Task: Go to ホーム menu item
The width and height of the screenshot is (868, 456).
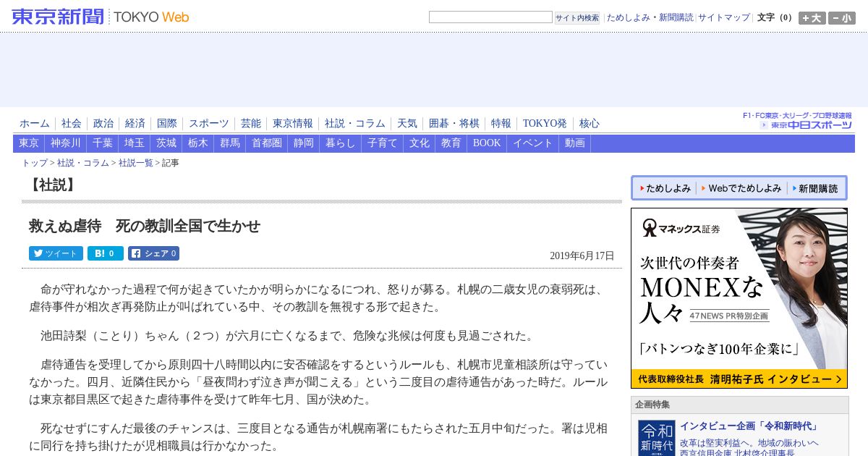Action: 35,124
